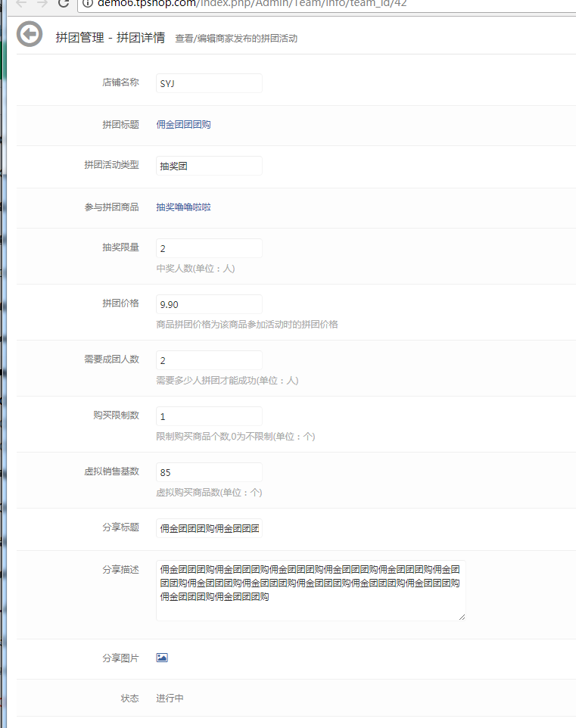Reload the current page
Image resolution: width=576 pixels, height=728 pixels.
point(64,3)
